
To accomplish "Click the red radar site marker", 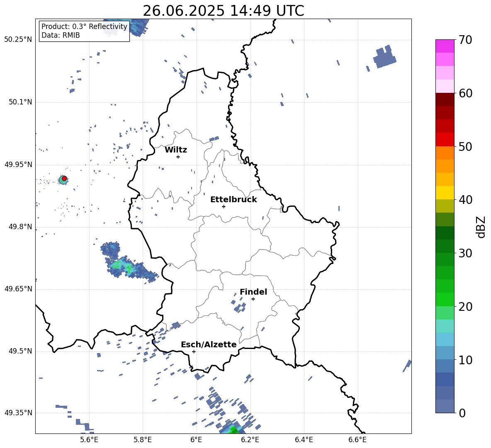I will click(x=64, y=179).
